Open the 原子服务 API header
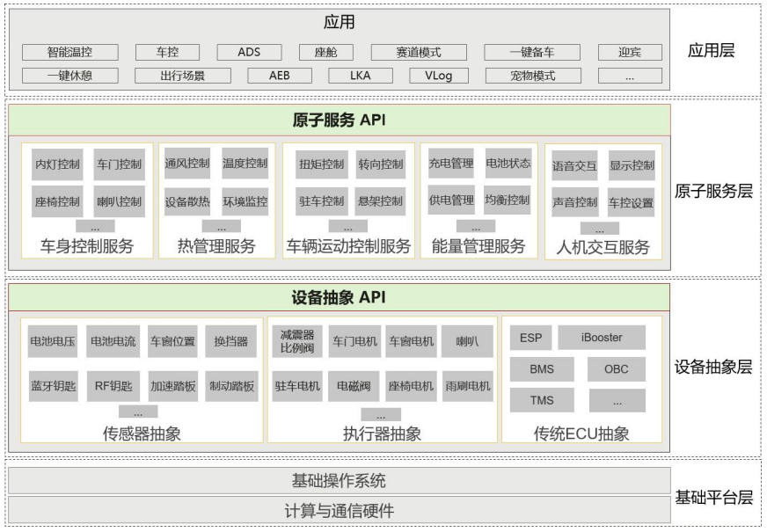The image size is (767, 532). [x=341, y=120]
